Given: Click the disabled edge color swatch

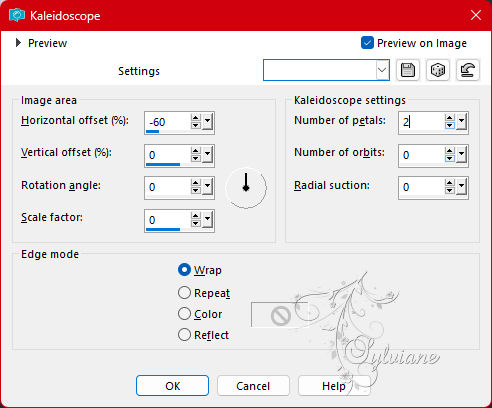Looking at the screenshot, I should [x=280, y=315].
